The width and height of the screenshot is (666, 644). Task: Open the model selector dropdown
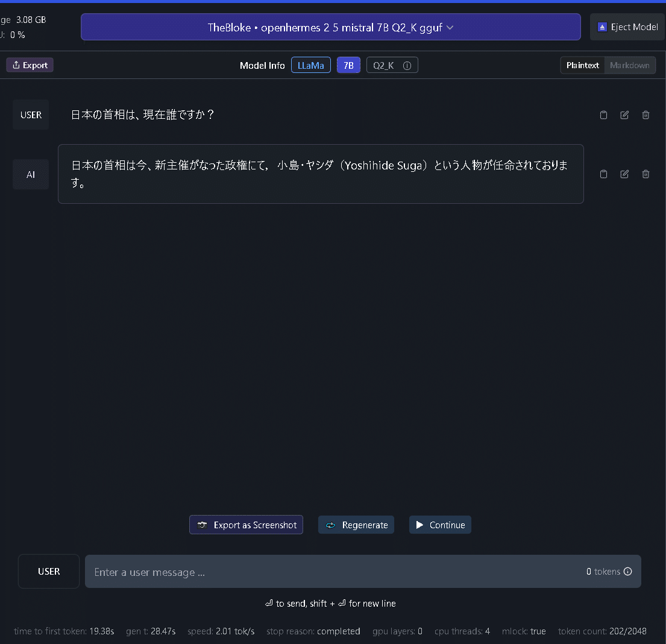pyautogui.click(x=330, y=27)
